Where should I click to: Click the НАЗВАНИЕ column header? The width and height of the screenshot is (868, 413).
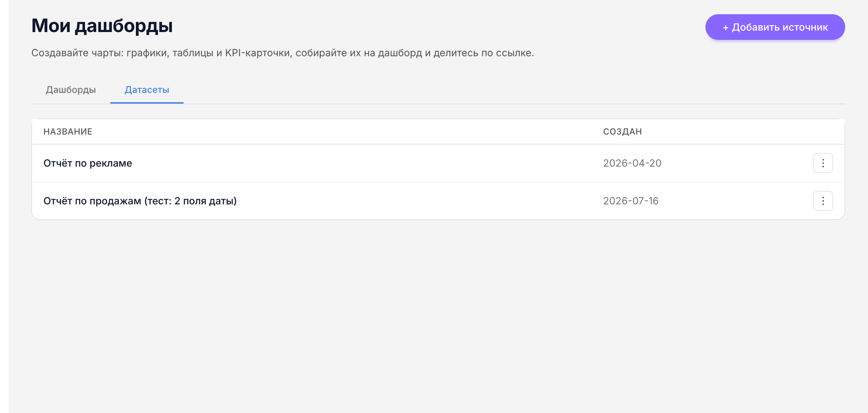tap(68, 132)
